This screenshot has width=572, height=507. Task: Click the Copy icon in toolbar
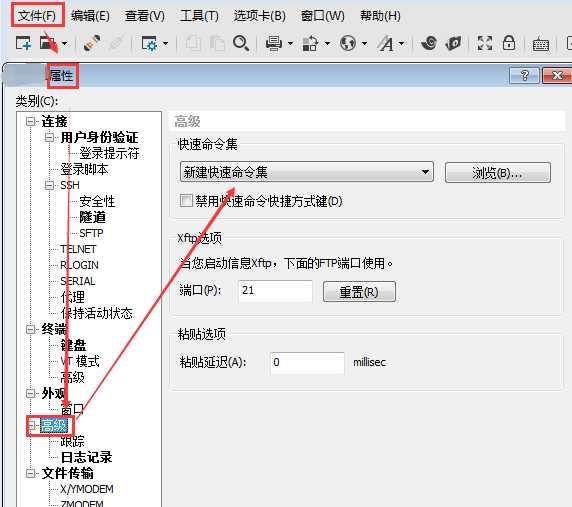click(193, 43)
